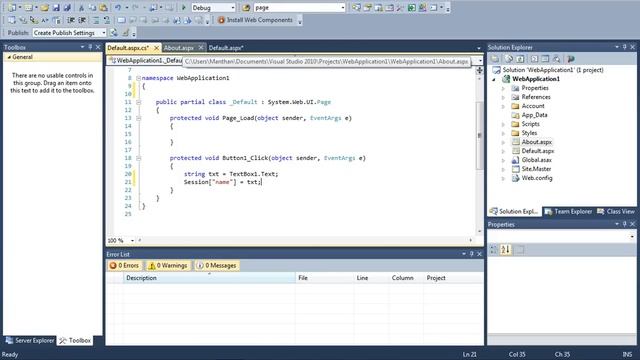640x360 pixels.
Task: Click the Increase Indent icon in the text editor toolbar
Action: (82, 20)
